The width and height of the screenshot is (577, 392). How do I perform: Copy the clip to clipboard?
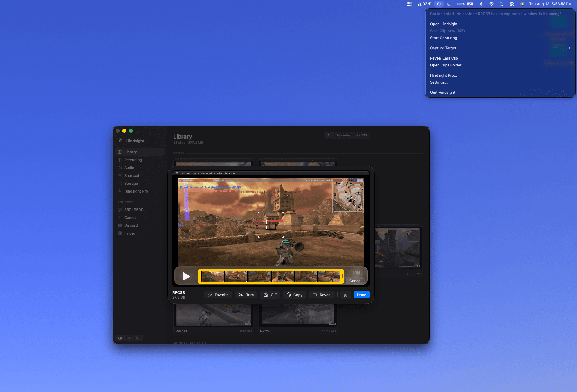click(294, 295)
